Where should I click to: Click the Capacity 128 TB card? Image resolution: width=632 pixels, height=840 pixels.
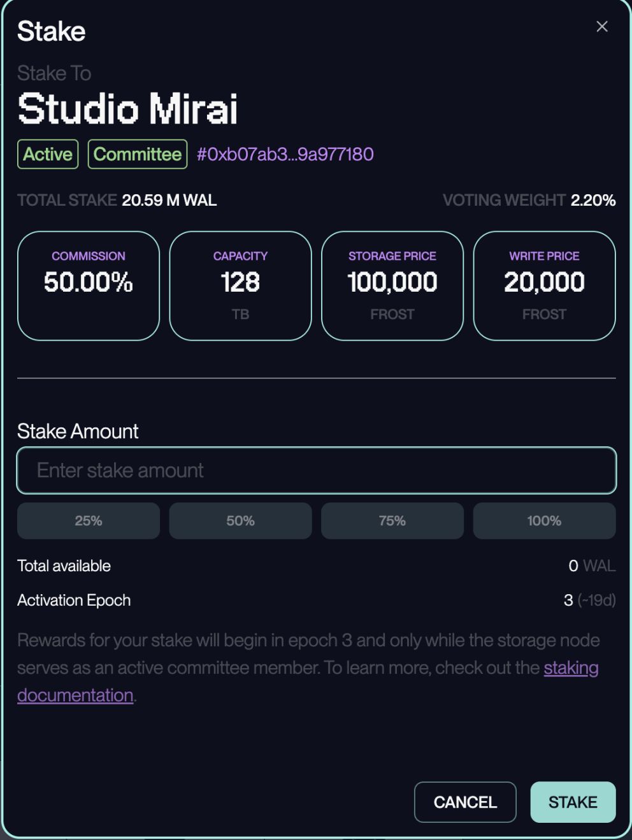point(240,286)
